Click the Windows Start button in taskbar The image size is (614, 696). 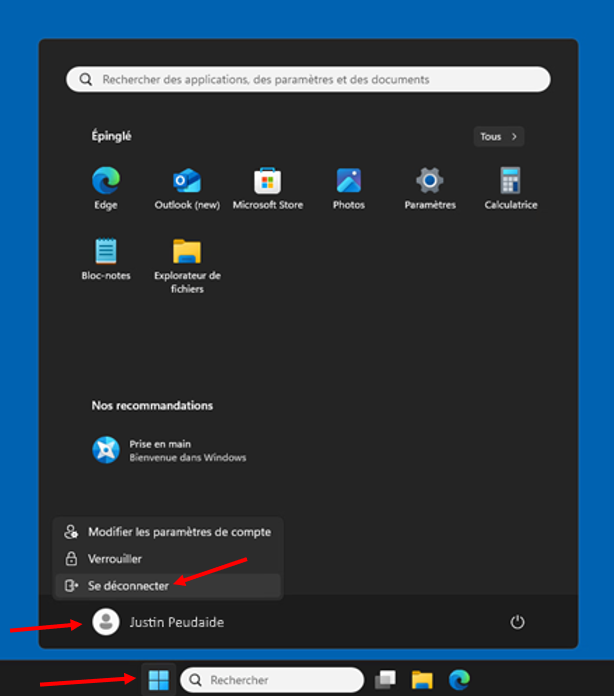(x=158, y=680)
